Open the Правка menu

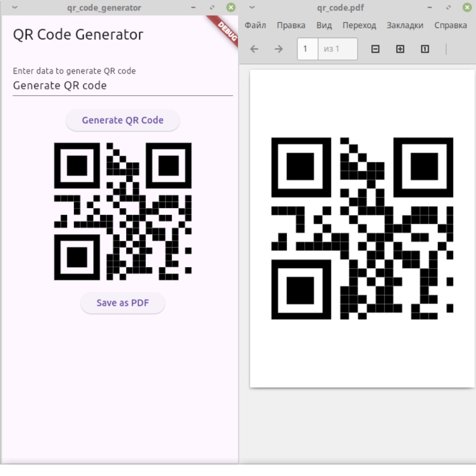(291, 25)
